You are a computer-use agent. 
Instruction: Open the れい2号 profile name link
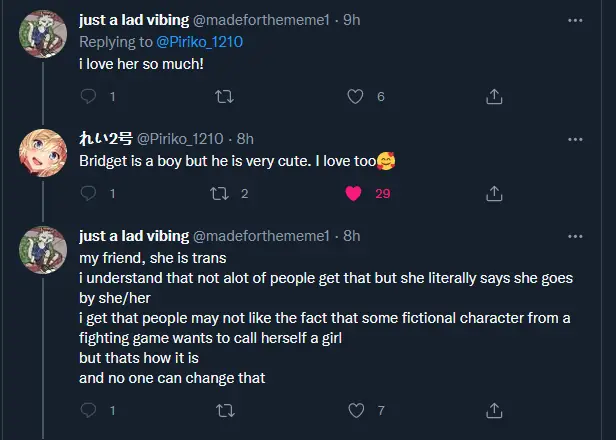click(x=105, y=138)
